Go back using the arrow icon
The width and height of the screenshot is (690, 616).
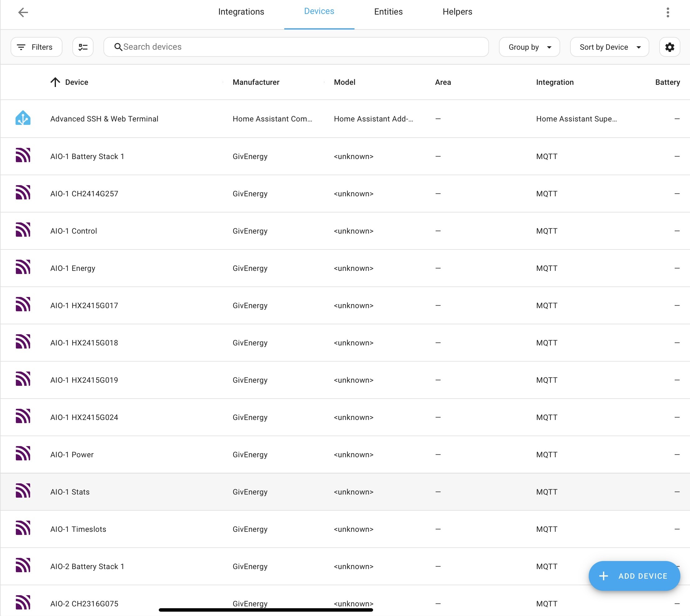(23, 12)
